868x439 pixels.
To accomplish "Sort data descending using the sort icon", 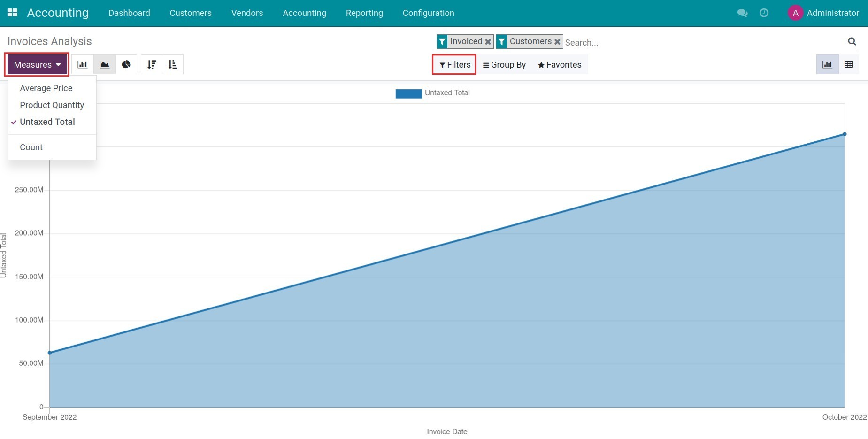I will click(x=152, y=64).
